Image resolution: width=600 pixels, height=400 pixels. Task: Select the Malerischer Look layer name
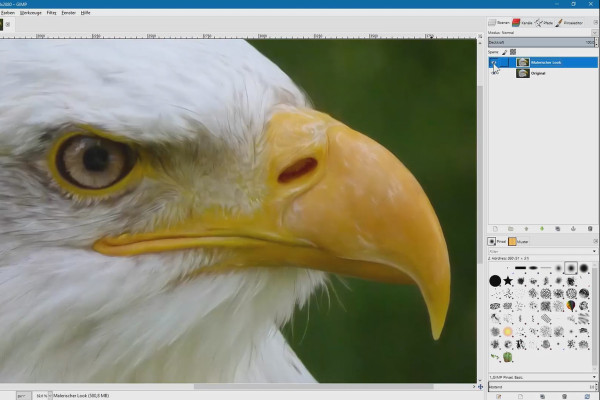546,62
